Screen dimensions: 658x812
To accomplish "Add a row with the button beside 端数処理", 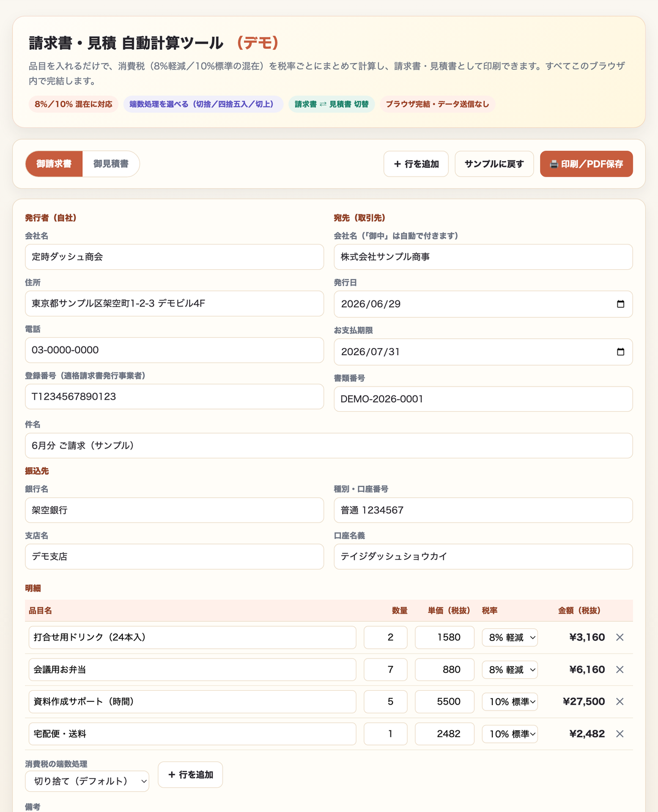I will (190, 775).
